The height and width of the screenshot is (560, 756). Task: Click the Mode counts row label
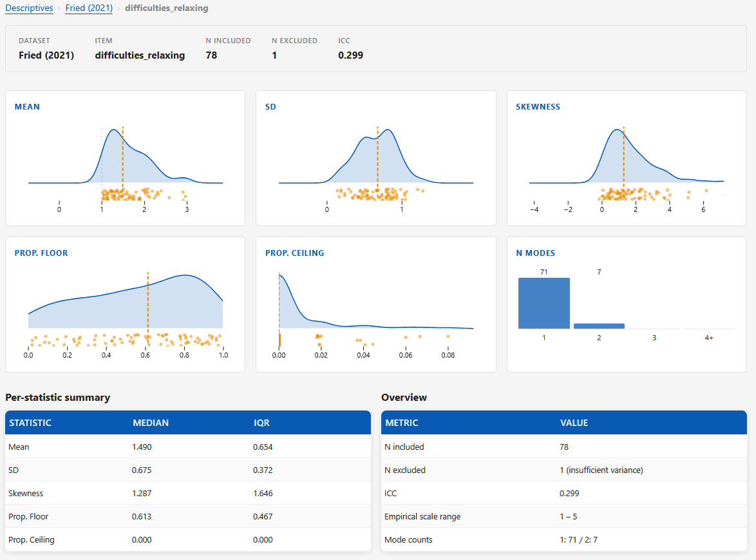click(x=408, y=540)
